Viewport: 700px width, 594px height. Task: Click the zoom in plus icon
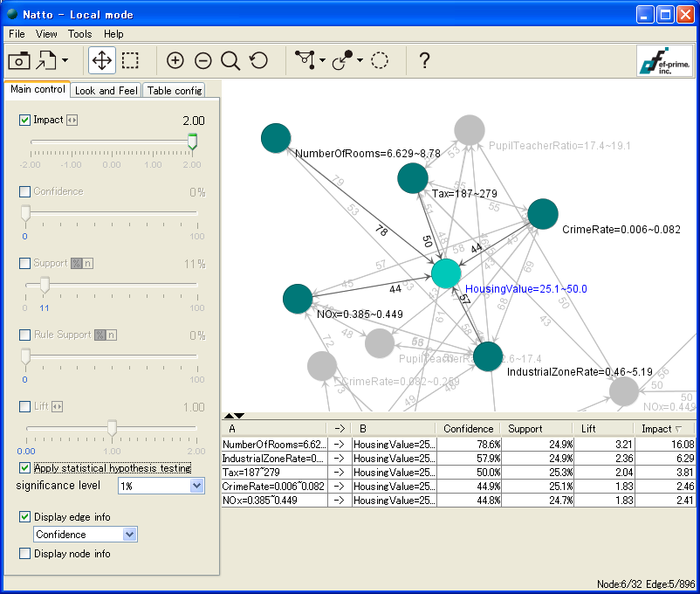(175, 60)
